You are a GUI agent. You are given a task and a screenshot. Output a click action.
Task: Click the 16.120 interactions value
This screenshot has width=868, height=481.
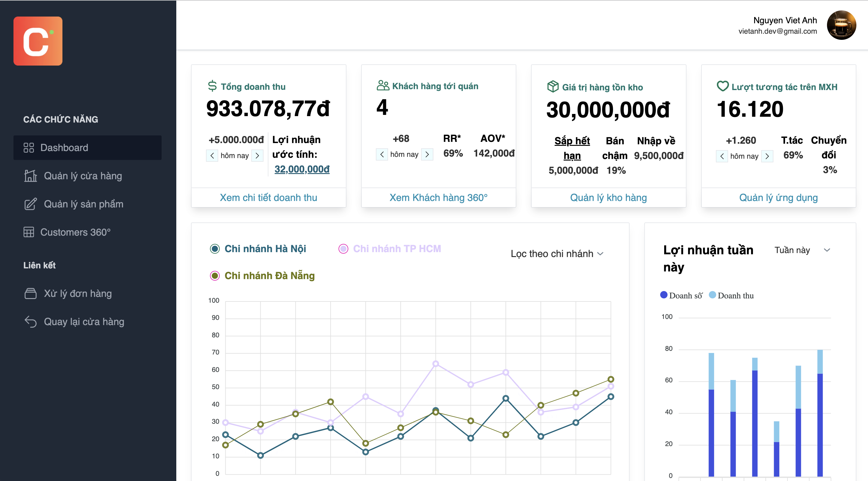[x=750, y=109]
